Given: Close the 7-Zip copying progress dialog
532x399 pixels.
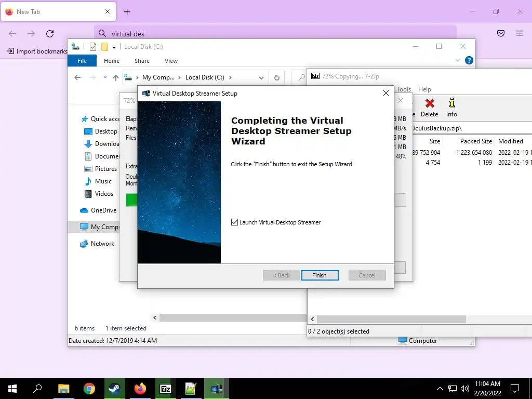Looking at the screenshot, I should pos(401,100).
